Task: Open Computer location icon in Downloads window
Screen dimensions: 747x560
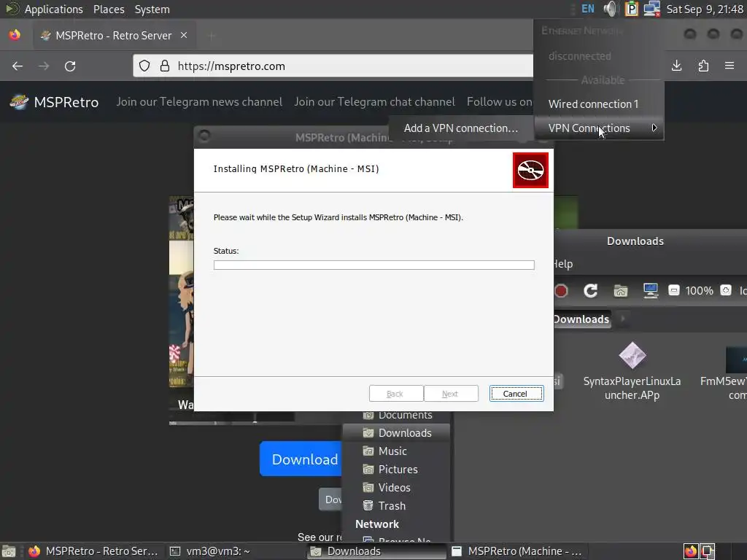Action: click(x=650, y=290)
